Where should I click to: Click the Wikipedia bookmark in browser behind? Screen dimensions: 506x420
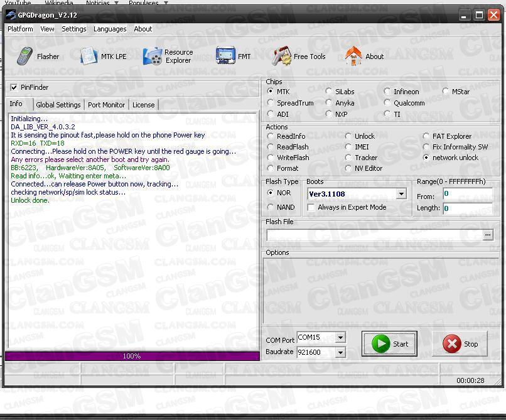pyautogui.click(x=59, y=3)
